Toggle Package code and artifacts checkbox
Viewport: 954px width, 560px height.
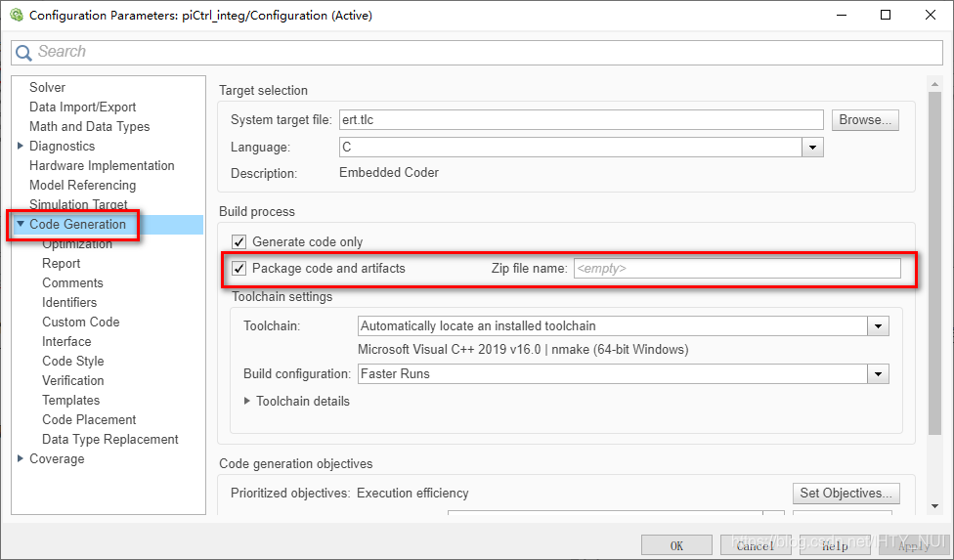click(x=239, y=268)
